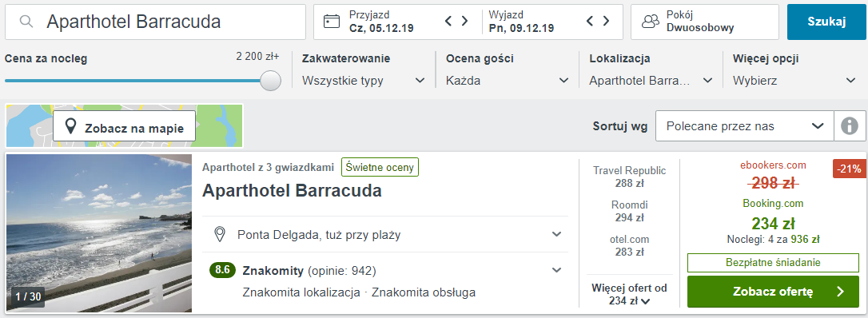Go to previous arrival date arrow
Image resolution: width=868 pixels, height=318 pixels.
(449, 21)
